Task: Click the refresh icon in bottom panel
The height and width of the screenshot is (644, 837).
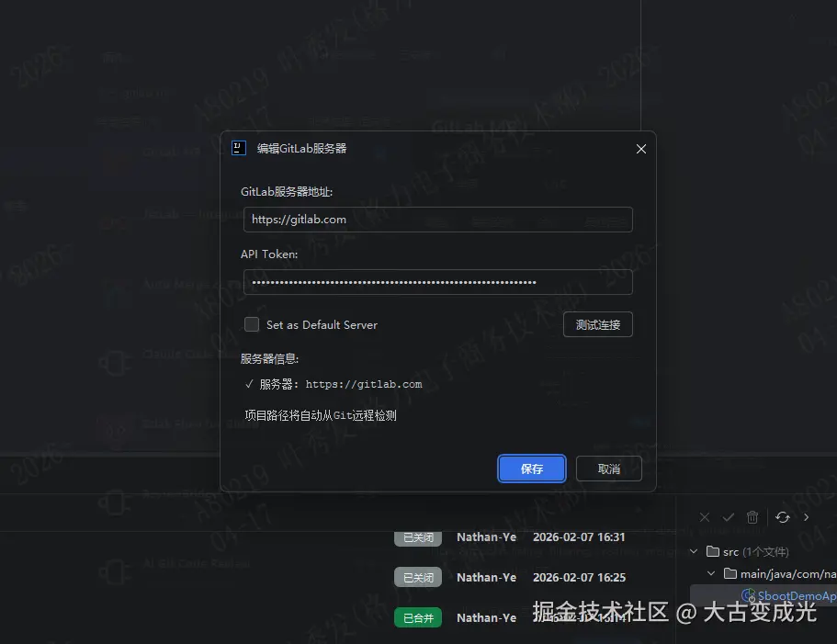Action: point(782,517)
